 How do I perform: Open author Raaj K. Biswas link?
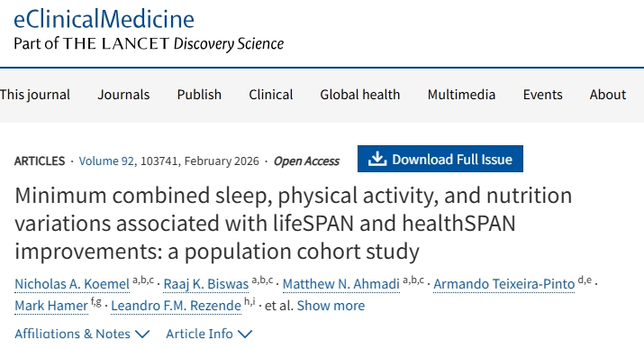click(205, 284)
